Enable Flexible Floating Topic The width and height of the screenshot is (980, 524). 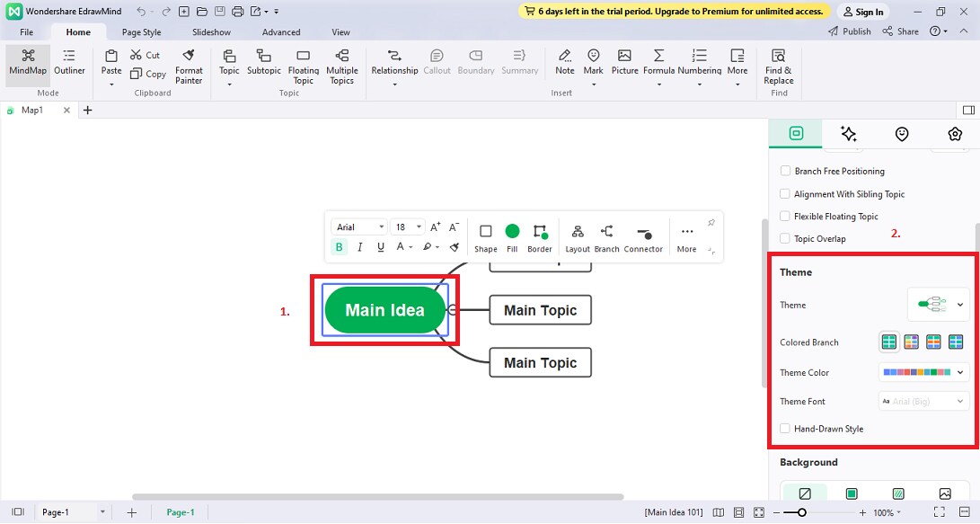click(785, 217)
